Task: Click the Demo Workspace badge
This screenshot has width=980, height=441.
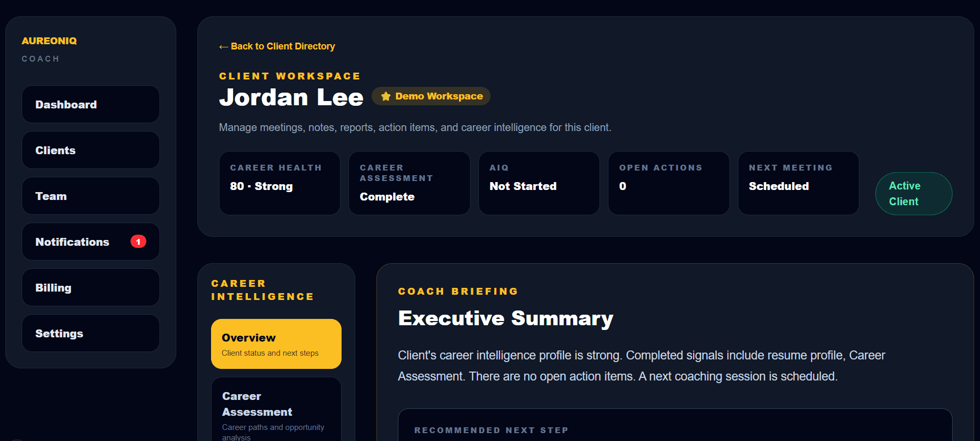Action: 431,96
